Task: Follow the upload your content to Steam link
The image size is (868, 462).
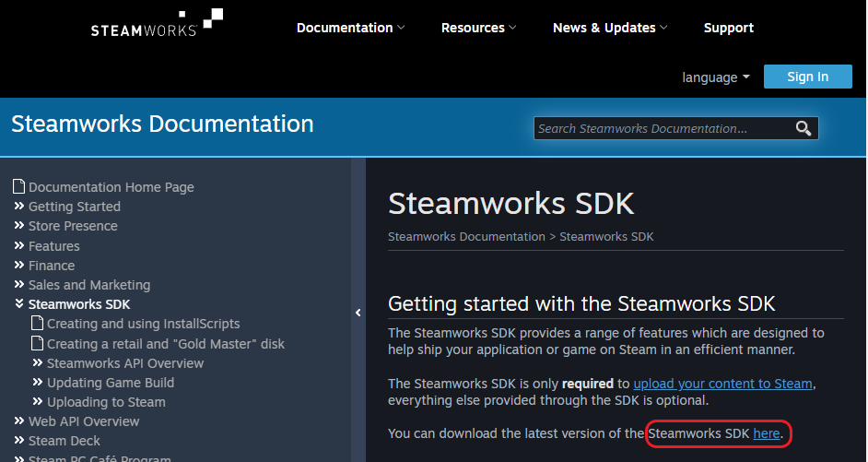Action: (723, 384)
